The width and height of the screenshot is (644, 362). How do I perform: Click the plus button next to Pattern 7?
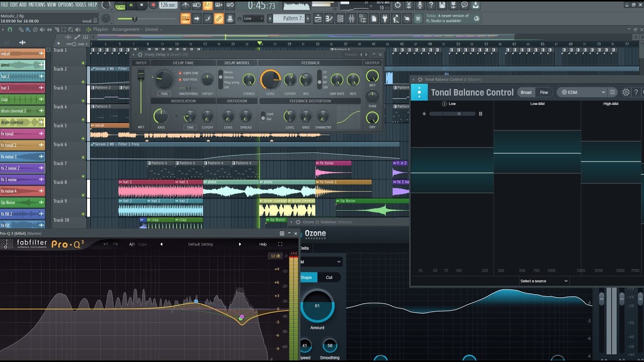[307, 19]
